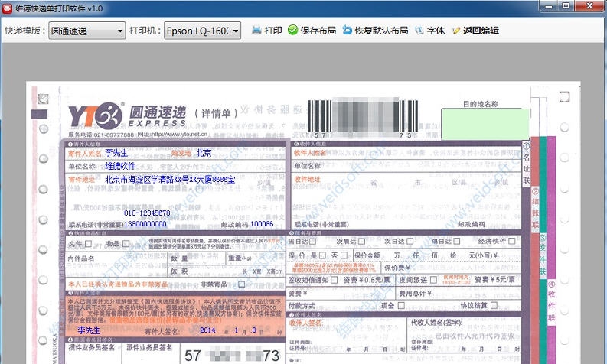Click the 保存布局 label
The height and width of the screenshot is (364, 607).
pyautogui.click(x=318, y=30)
